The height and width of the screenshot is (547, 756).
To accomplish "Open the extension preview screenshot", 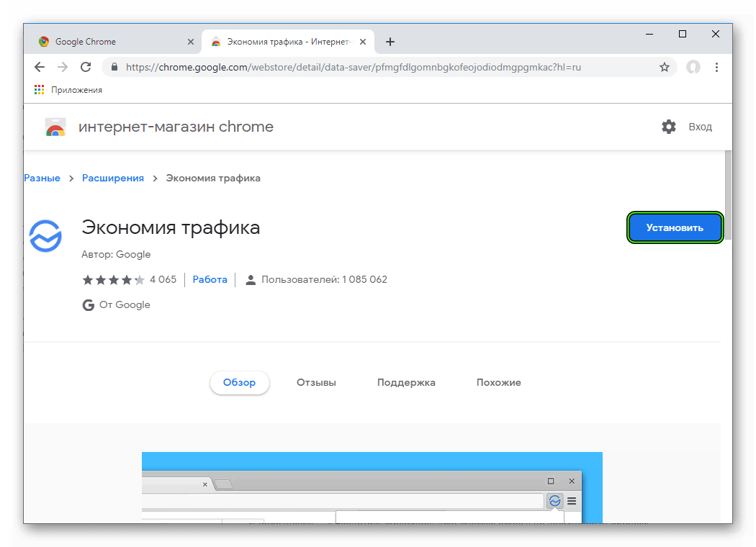I will pyautogui.click(x=372, y=487).
